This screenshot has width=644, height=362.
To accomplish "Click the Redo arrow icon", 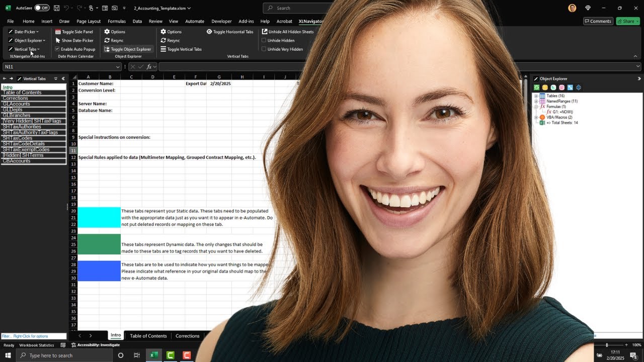I will [x=79, y=8].
